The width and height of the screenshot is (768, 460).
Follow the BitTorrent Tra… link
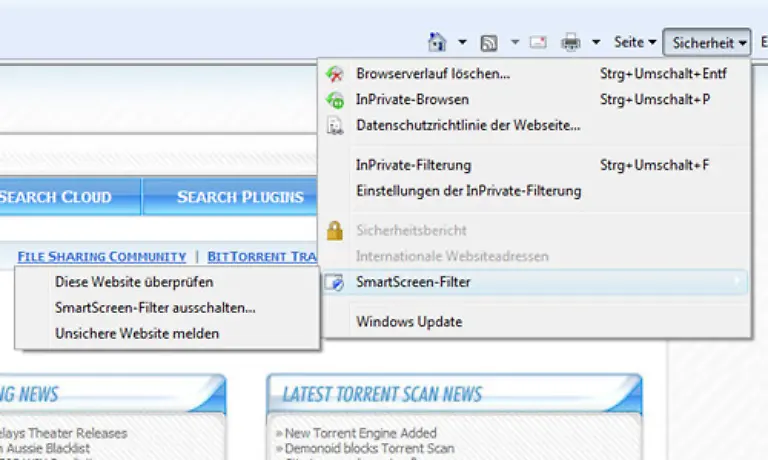tap(262, 256)
